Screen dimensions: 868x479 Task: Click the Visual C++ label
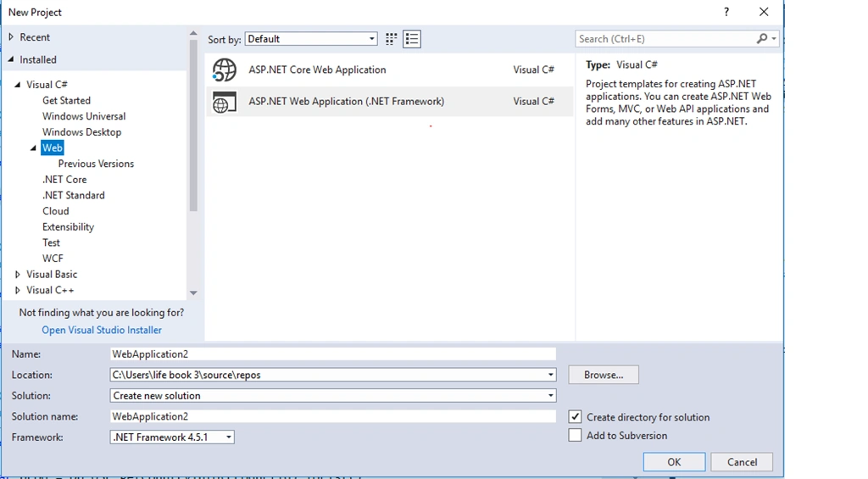click(50, 290)
